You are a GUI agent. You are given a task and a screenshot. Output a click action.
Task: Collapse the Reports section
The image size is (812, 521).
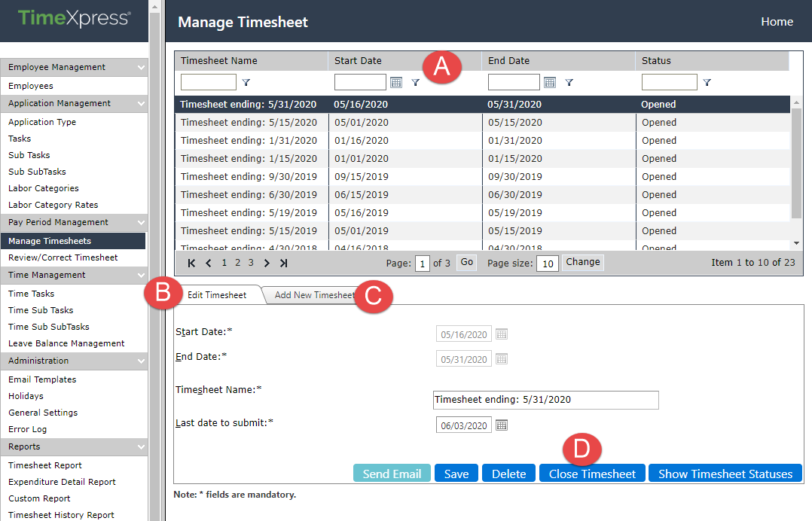(74, 446)
